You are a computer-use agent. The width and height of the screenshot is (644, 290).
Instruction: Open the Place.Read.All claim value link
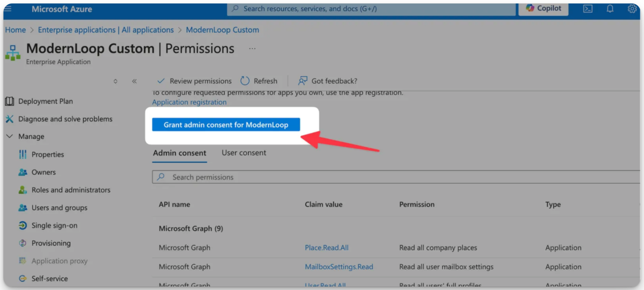pyautogui.click(x=327, y=248)
